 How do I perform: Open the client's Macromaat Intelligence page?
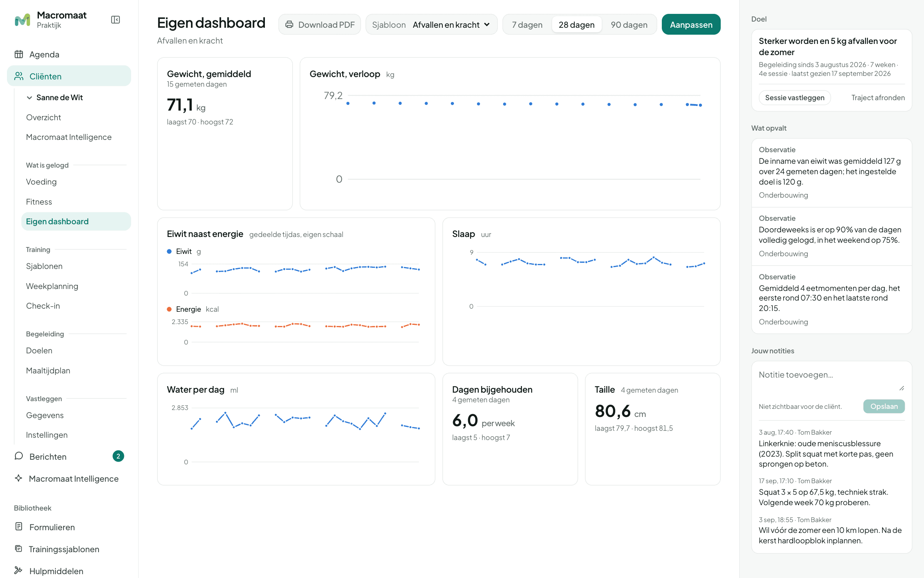(x=76, y=137)
